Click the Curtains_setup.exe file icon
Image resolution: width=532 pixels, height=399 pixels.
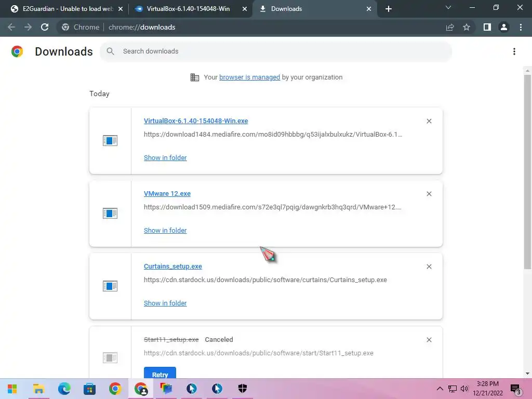[x=110, y=286]
